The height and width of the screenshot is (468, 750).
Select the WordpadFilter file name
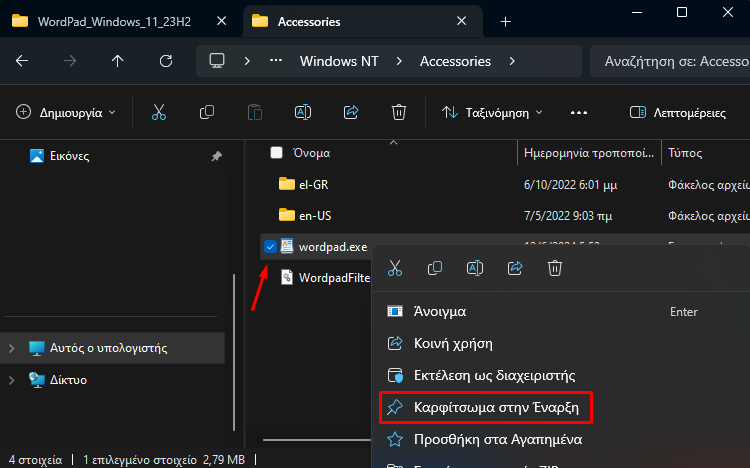[x=334, y=278]
